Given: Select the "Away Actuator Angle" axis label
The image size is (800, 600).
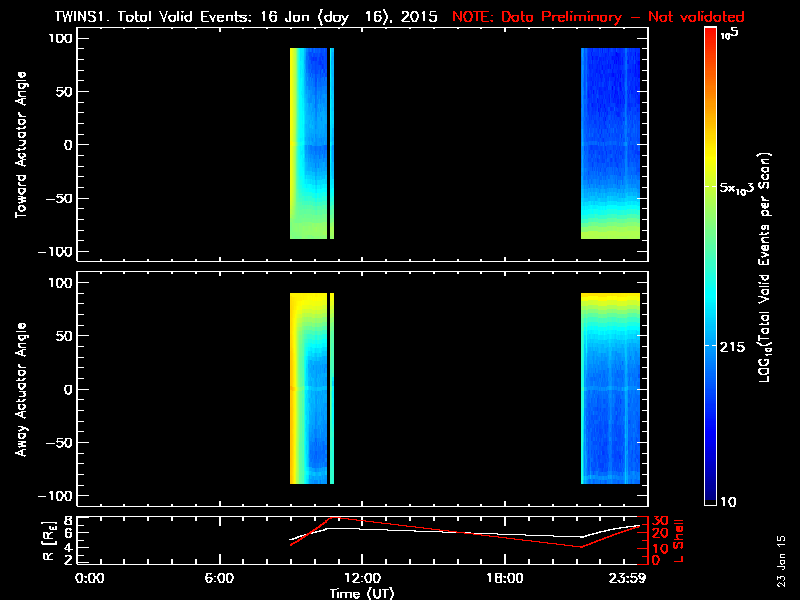Looking at the screenshot, I should [21, 389].
